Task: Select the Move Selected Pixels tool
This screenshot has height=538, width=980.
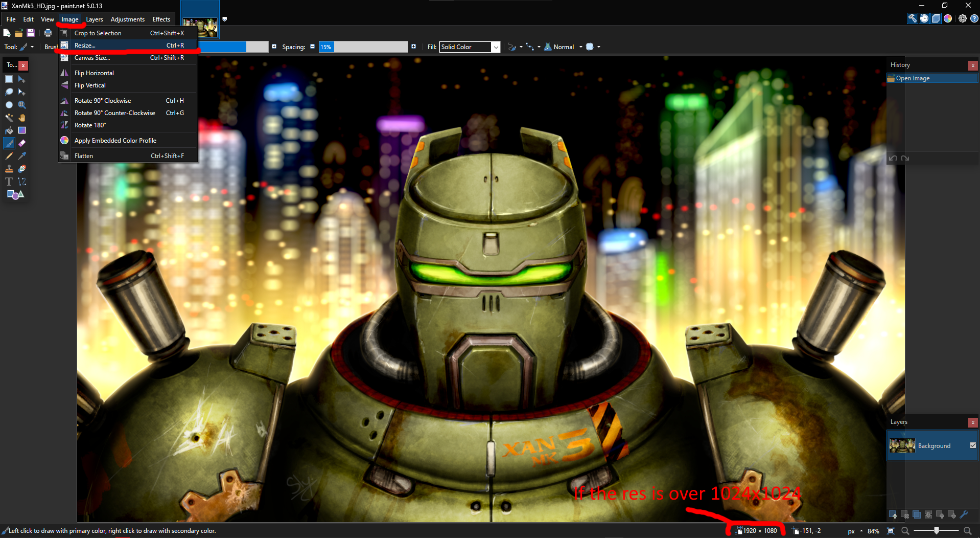Action: click(x=22, y=79)
